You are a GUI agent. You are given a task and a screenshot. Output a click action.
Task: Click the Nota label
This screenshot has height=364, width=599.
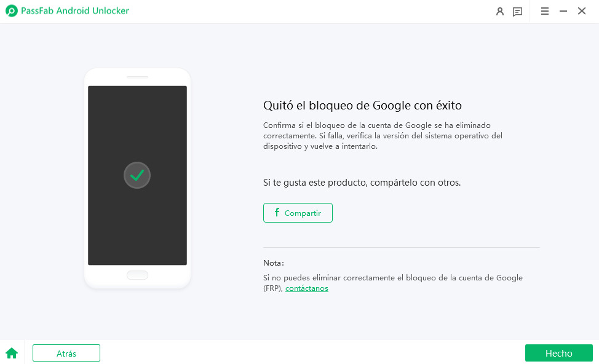coord(274,263)
